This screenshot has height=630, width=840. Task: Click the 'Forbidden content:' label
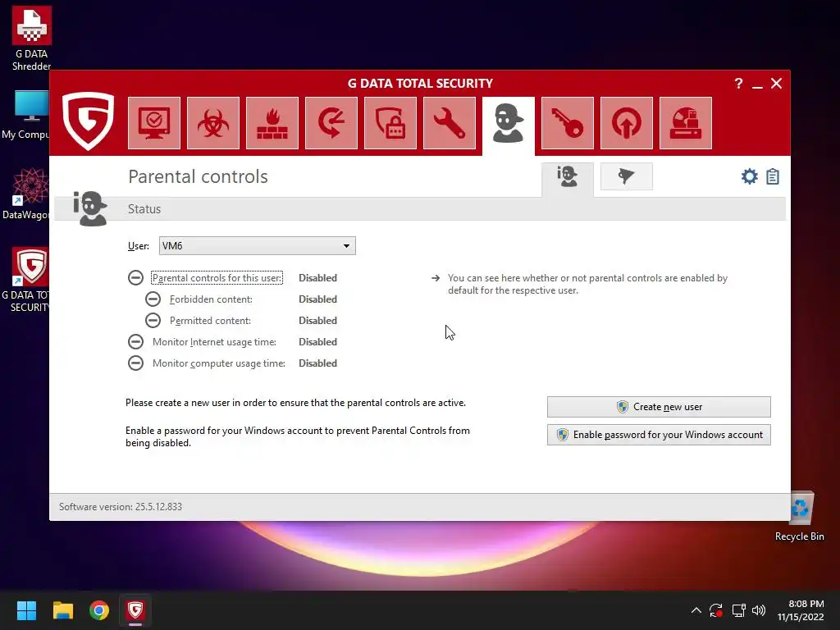click(x=211, y=299)
